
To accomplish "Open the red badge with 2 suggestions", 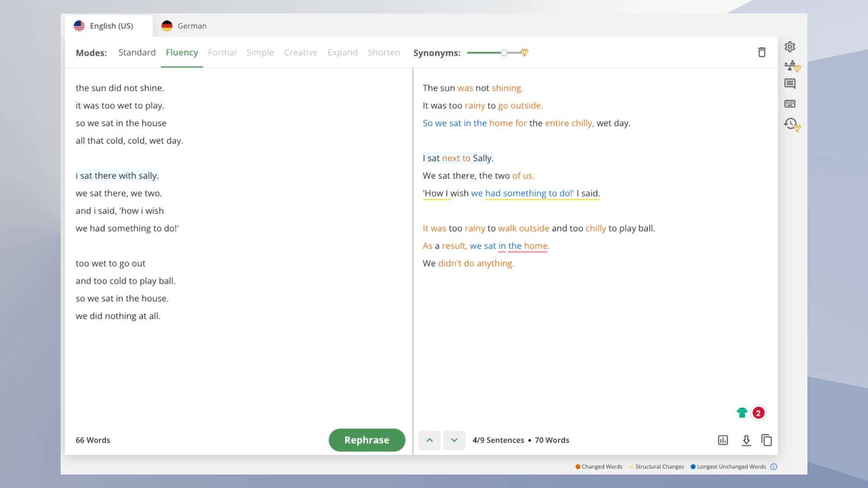I will pyautogui.click(x=758, y=413).
